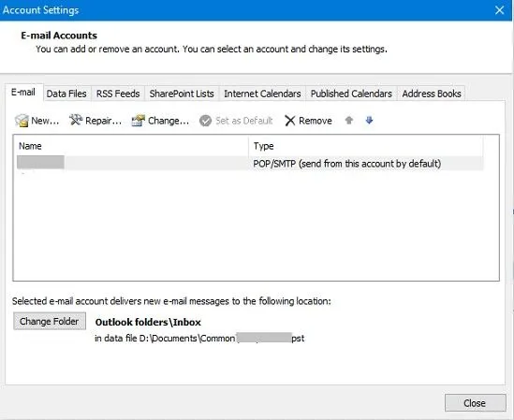Click the Close button at the bottom
This screenshot has height=420, width=514.
tap(475, 403)
